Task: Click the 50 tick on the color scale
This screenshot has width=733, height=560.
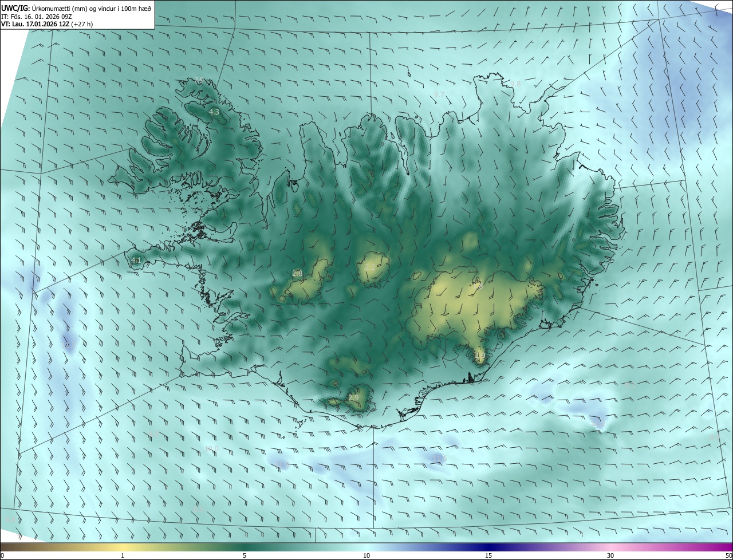Action: pos(728,555)
